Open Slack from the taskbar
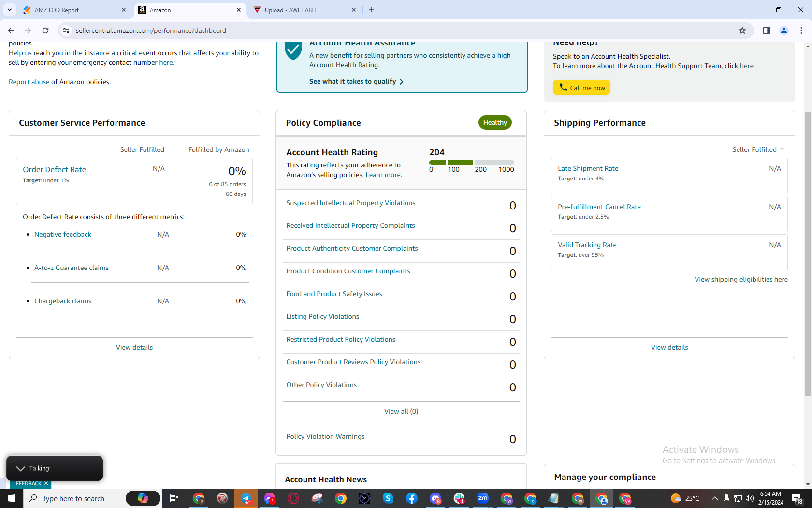This screenshot has height=508, width=812. pyautogui.click(x=459, y=498)
